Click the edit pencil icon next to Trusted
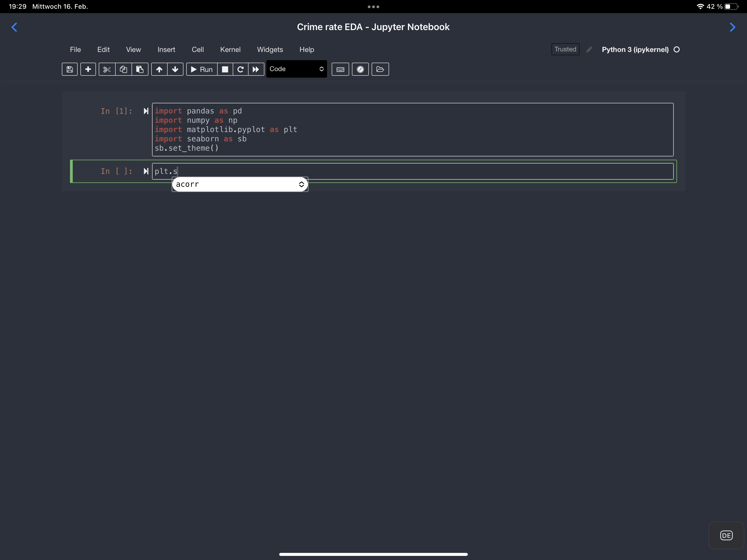747x560 pixels. 589,49
